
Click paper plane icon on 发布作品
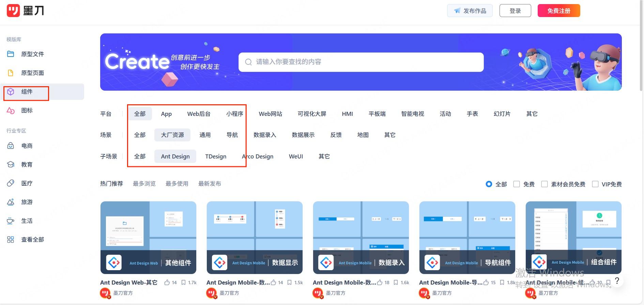pos(457,11)
